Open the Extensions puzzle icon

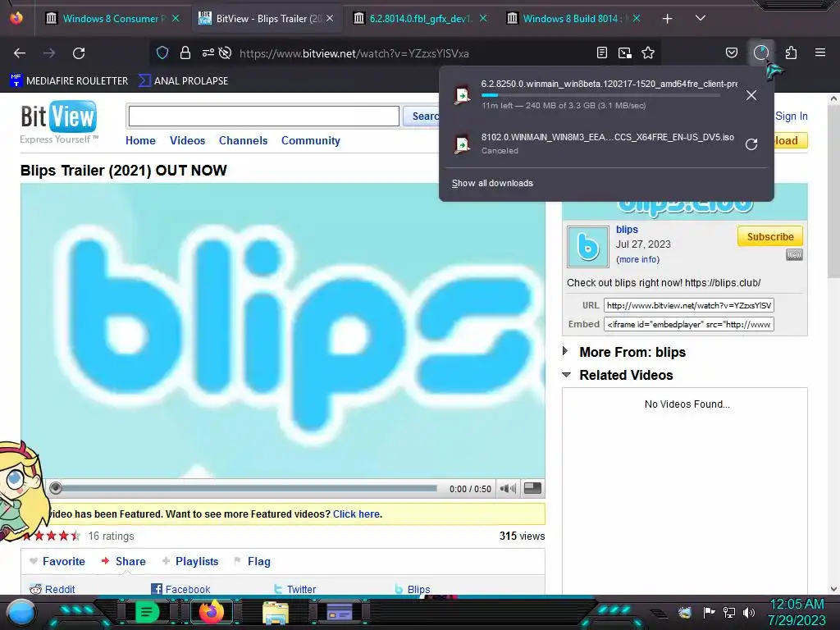(x=791, y=53)
